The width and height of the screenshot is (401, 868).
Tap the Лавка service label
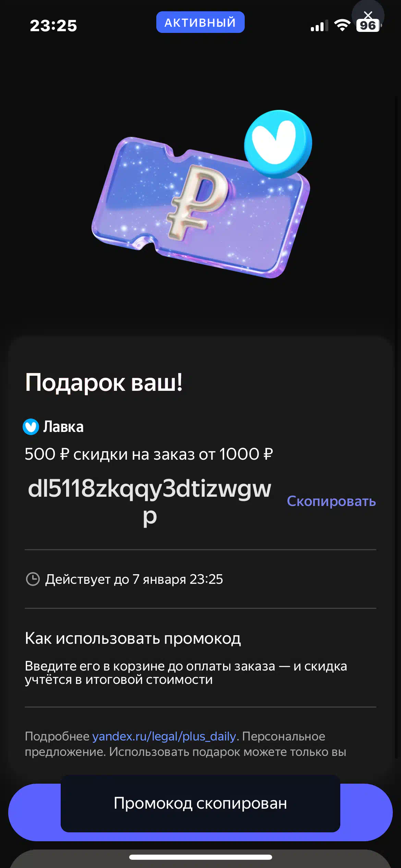coord(63,427)
